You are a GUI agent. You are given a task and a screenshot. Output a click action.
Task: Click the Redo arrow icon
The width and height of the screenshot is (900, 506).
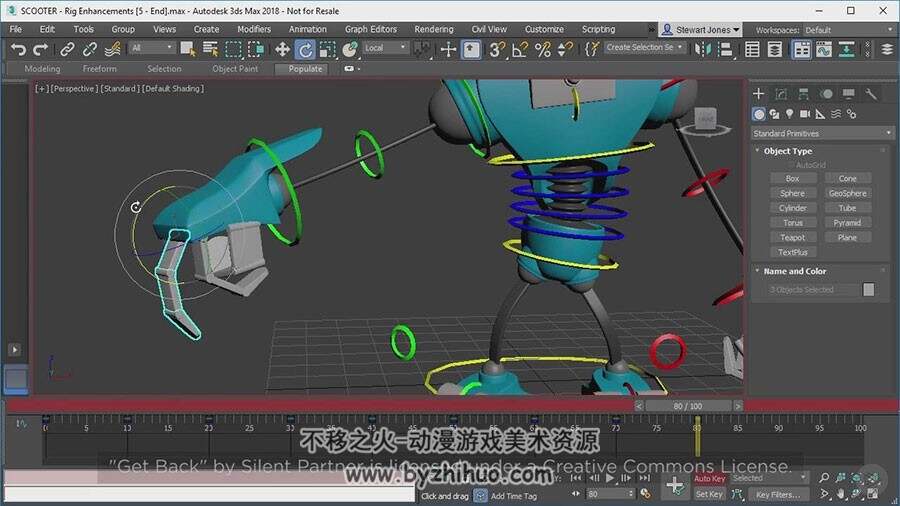pyautogui.click(x=40, y=50)
